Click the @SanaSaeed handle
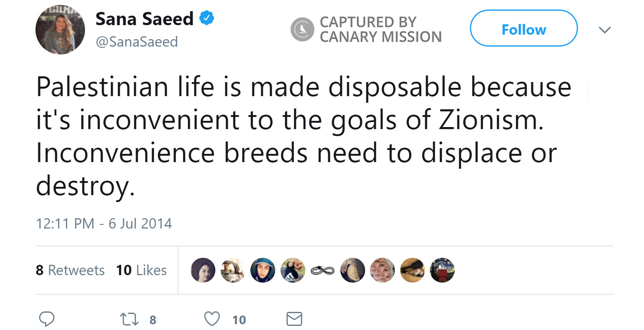The height and width of the screenshot is (330, 644). point(137,42)
